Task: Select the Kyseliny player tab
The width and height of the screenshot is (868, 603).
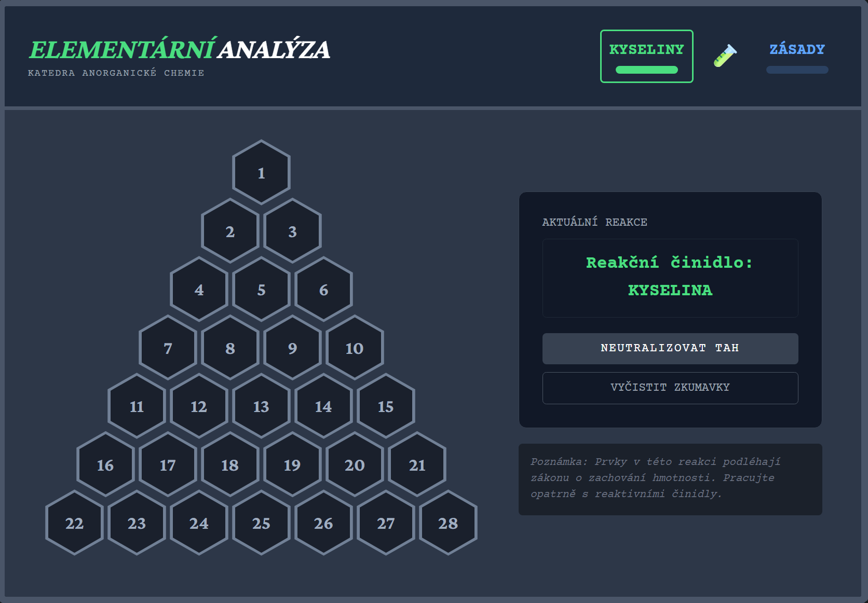Action: (x=646, y=50)
